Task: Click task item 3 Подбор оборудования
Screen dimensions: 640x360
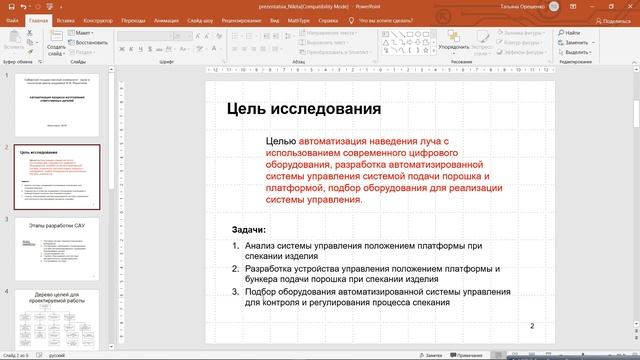Action: [x=378, y=297]
